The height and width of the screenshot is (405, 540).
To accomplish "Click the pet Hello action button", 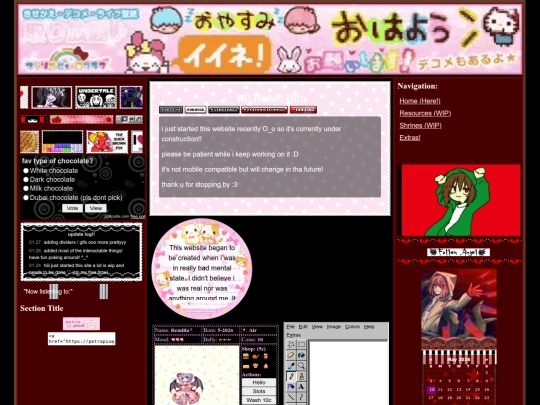I will [259, 382].
